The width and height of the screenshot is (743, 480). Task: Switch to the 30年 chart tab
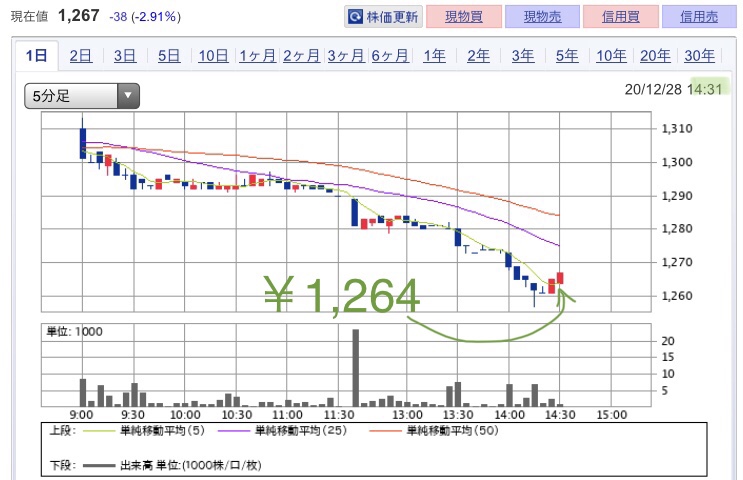(699, 56)
